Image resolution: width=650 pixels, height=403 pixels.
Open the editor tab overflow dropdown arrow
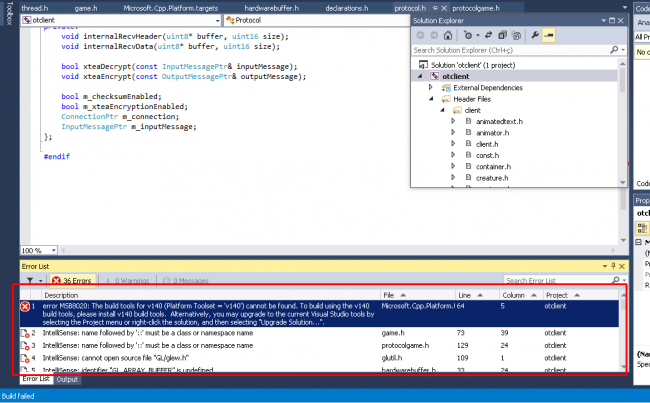click(x=625, y=7)
